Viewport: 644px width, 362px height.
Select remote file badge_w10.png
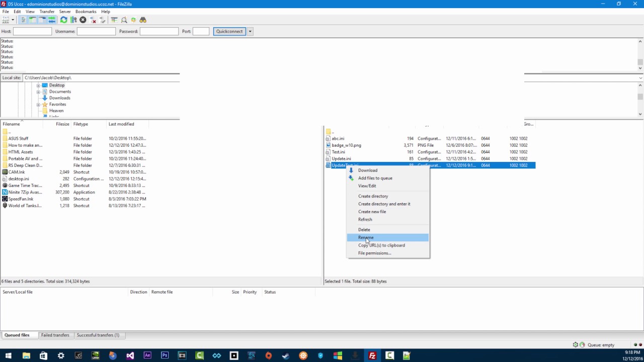point(346,145)
